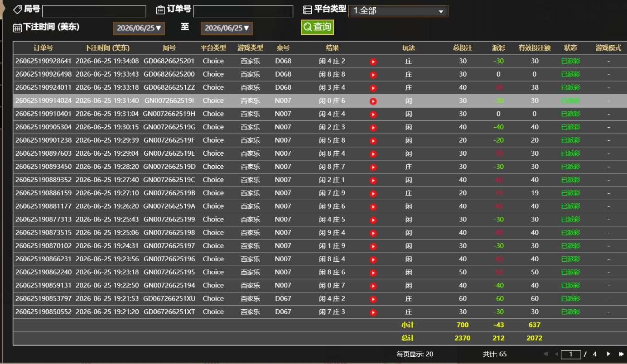
Task: Click the 局号 tag icon
Action: 17,10
